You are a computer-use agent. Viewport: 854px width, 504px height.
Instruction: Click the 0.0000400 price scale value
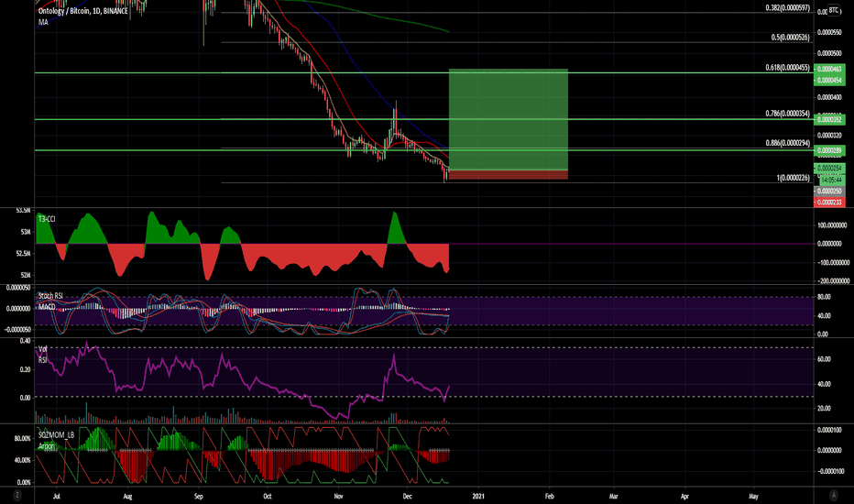point(829,97)
